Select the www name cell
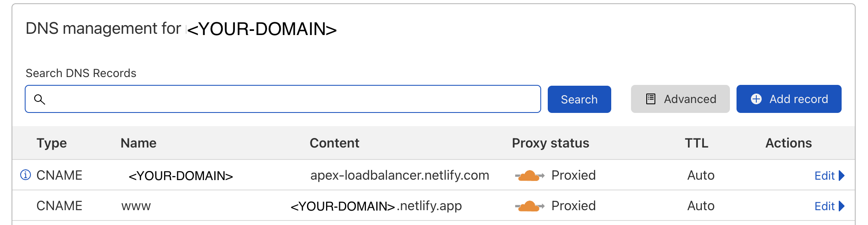Image resolution: width=868 pixels, height=225 pixels. pyautogui.click(x=136, y=206)
